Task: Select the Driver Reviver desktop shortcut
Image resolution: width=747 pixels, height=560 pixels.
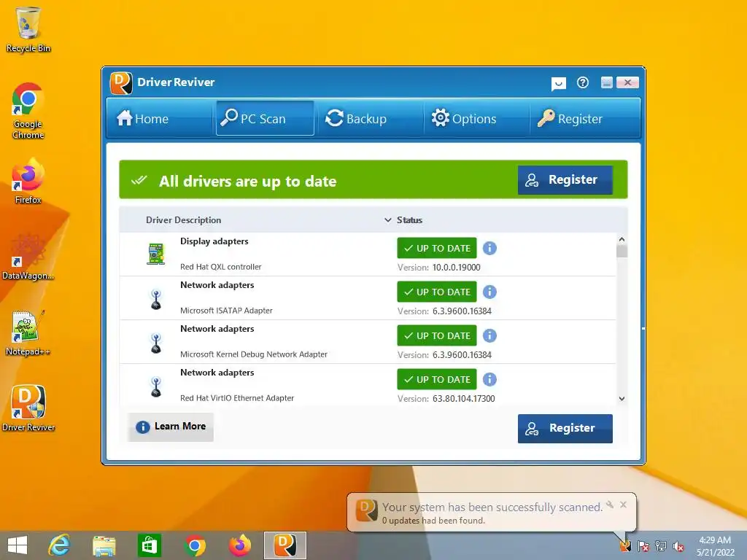Action: click(28, 408)
